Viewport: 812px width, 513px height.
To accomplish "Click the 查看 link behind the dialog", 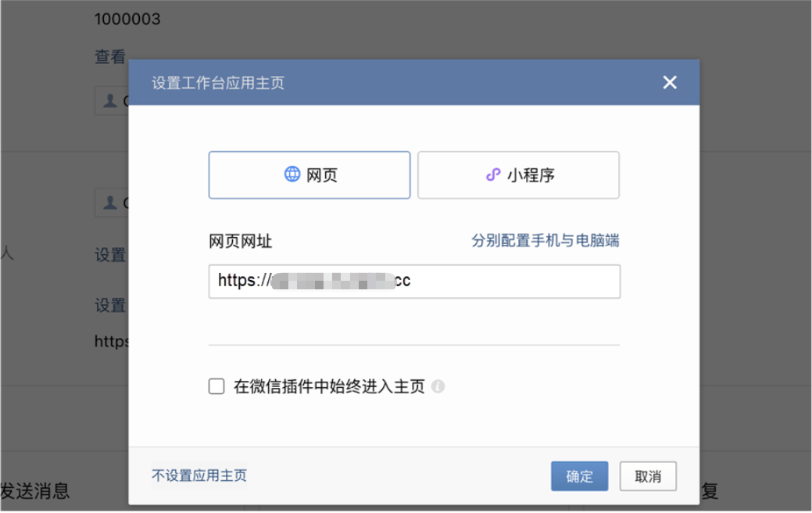I will [109, 56].
